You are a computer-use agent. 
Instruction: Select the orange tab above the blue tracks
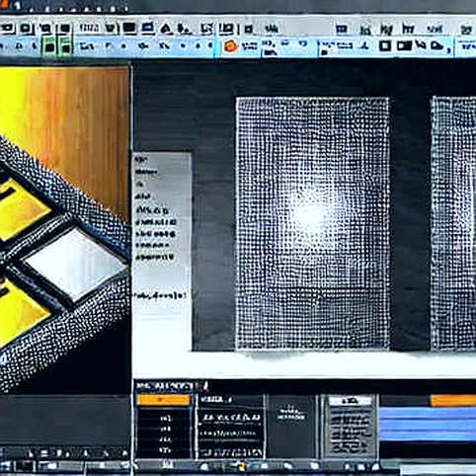pyautogui.click(x=453, y=401)
